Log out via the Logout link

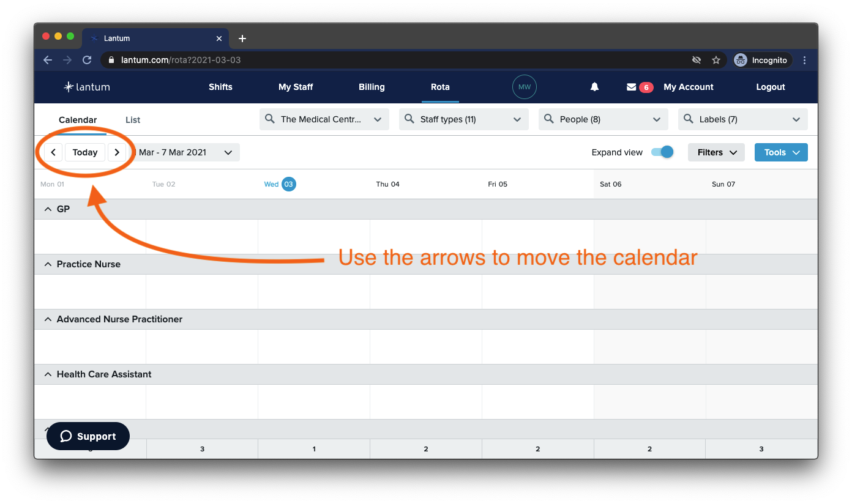point(771,87)
